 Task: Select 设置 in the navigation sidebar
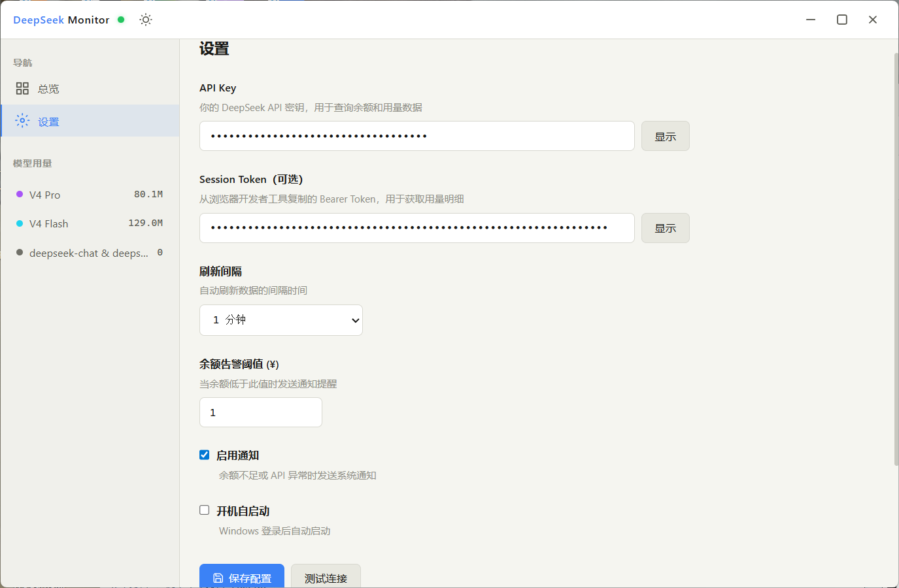(x=90, y=121)
